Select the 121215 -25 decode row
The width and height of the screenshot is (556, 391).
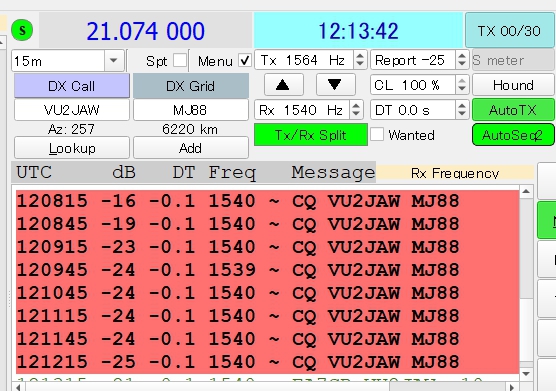tap(268, 362)
